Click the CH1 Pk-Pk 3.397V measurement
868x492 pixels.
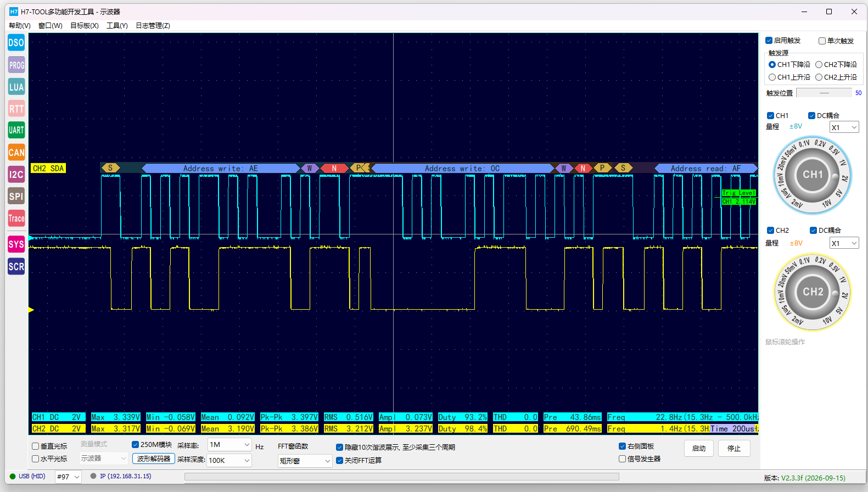click(289, 417)
